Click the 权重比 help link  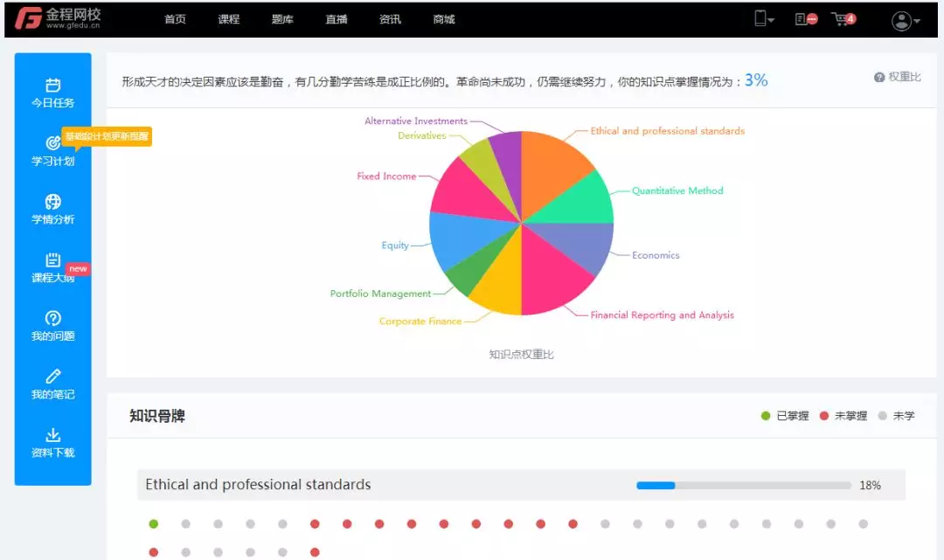[x=898, y=77]
